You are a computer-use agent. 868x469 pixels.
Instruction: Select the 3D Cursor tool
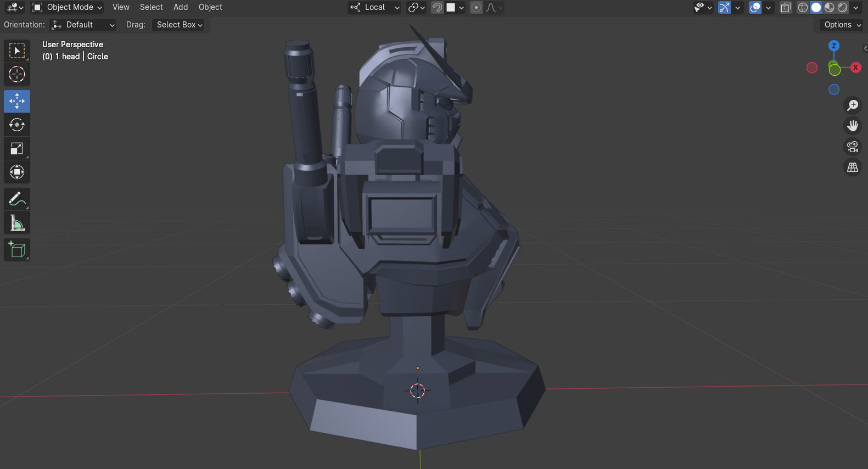coord(17,74)
